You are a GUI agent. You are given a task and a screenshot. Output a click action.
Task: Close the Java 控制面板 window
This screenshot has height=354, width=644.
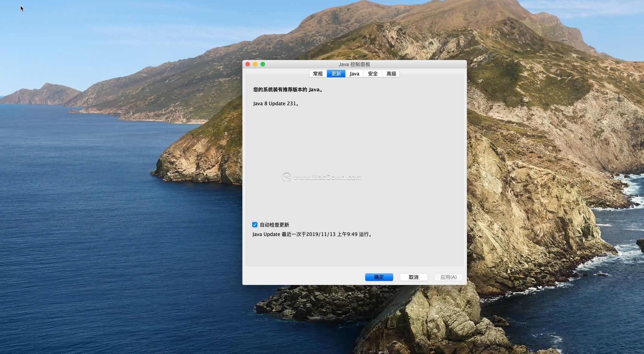[248, 64]
